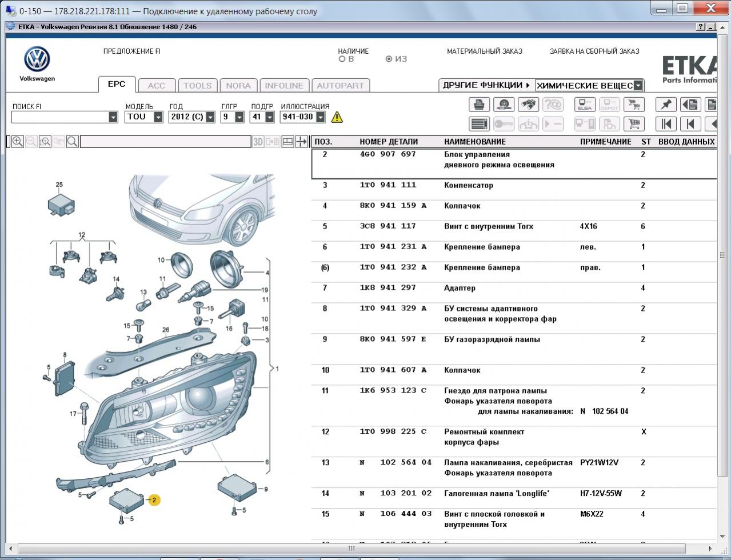Go to previous page with bar-triangle icon
Screen dimensions: 731x560
pos(690,124)
